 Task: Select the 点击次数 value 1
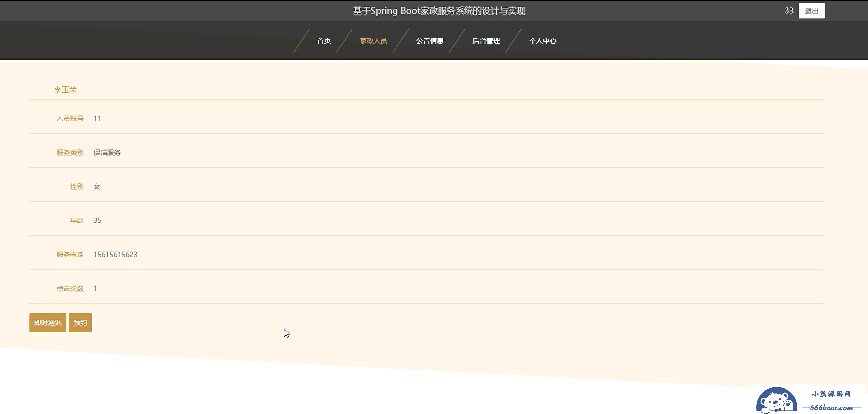tap(95, 288)
